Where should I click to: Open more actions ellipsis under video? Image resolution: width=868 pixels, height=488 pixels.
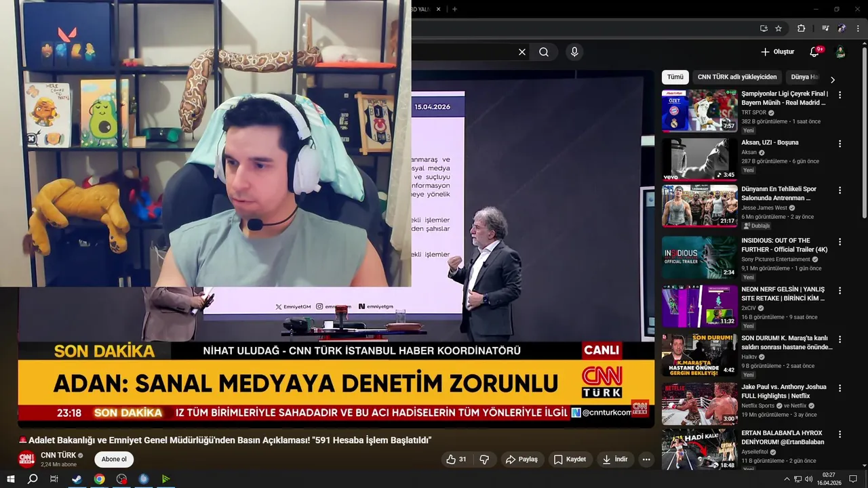(646, 460)
